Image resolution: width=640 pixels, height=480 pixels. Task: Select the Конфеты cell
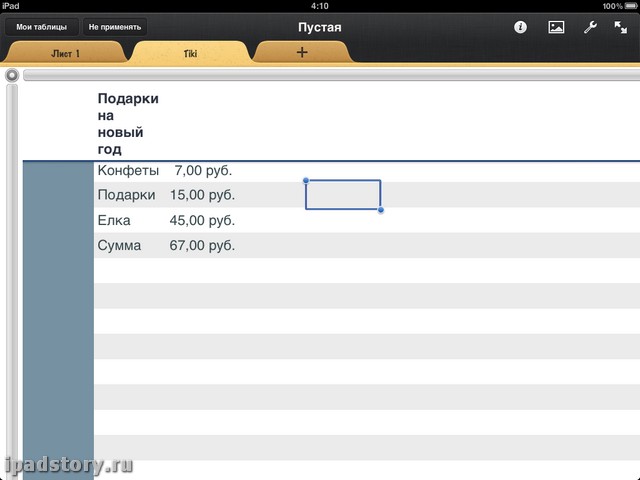pyautogui.click(x=128, y=170)
